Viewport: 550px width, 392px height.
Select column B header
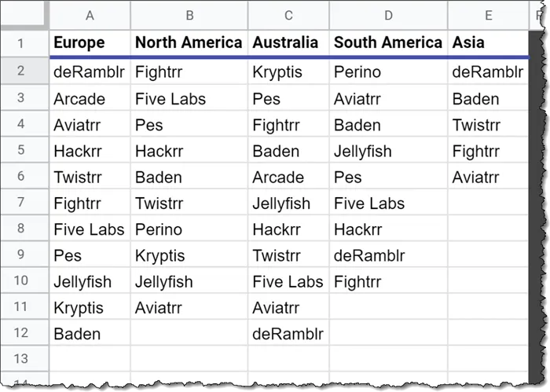pos(189,15)
